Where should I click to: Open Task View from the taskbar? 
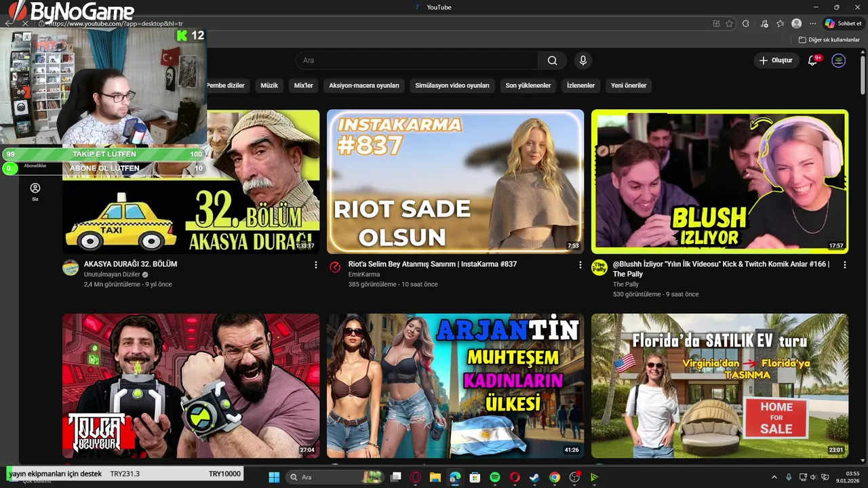pos(396,477)
